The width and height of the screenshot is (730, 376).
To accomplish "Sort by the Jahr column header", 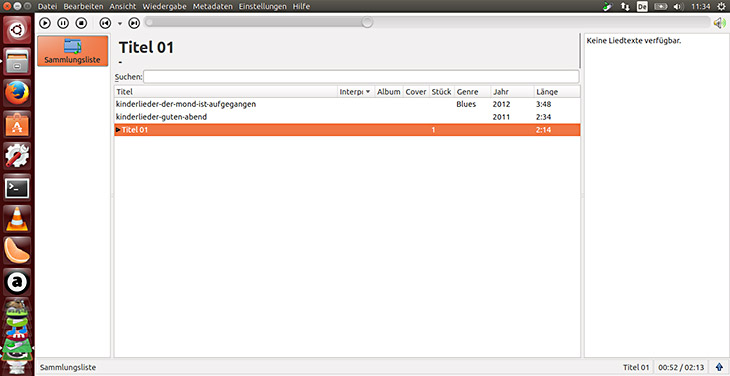I will point(512,92).
